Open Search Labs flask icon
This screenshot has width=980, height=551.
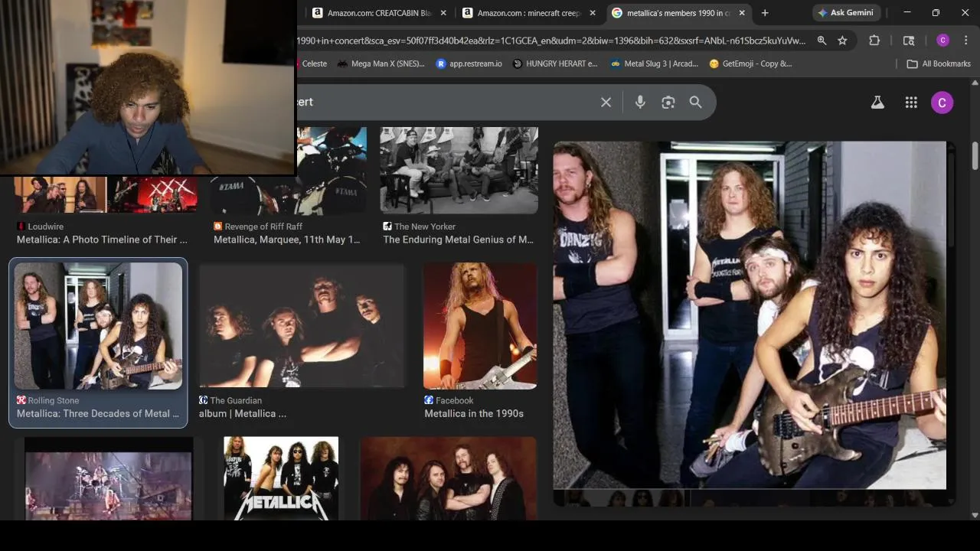click(877, 102)
